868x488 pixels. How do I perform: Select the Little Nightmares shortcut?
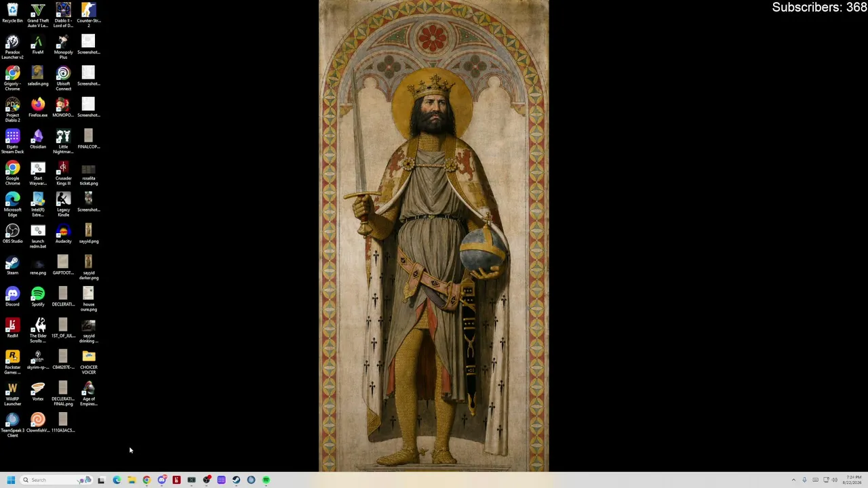[x=63, y=142]
